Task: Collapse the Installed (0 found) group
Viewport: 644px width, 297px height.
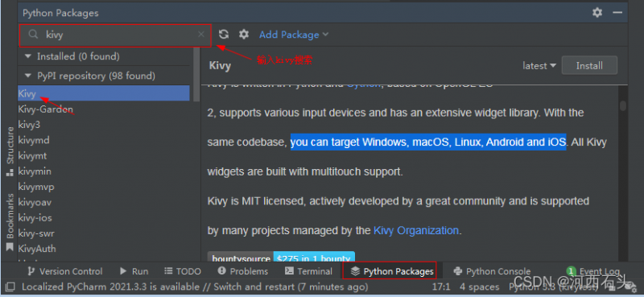Action: [28, 56]
